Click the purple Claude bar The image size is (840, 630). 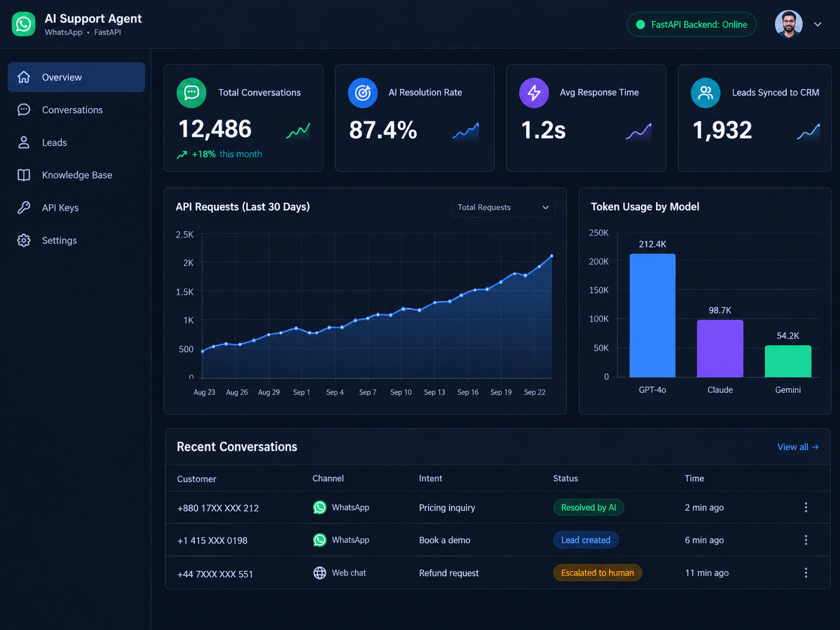pyautogui.click(x=720, y=349)
